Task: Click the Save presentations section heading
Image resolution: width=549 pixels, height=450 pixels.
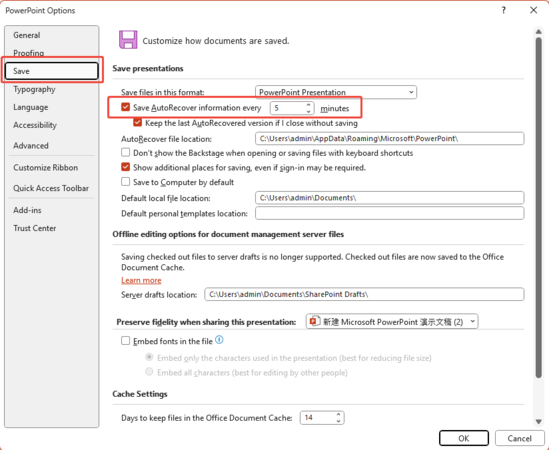Action: [x=148, y=68]
